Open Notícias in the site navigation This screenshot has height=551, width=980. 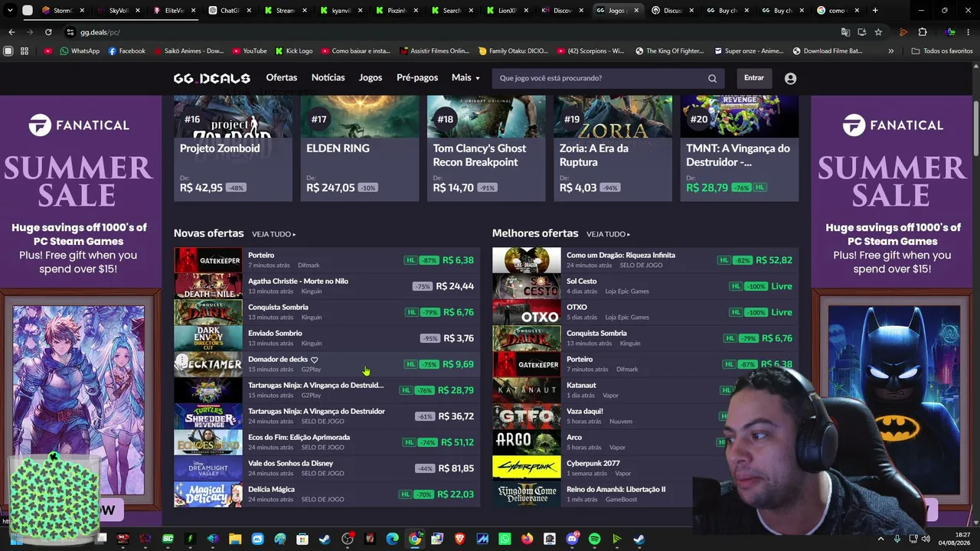pos(328,78)
